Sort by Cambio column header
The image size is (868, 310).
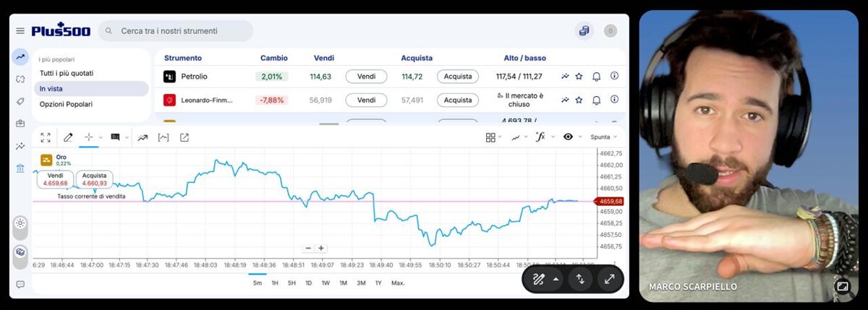click(274, 58)
